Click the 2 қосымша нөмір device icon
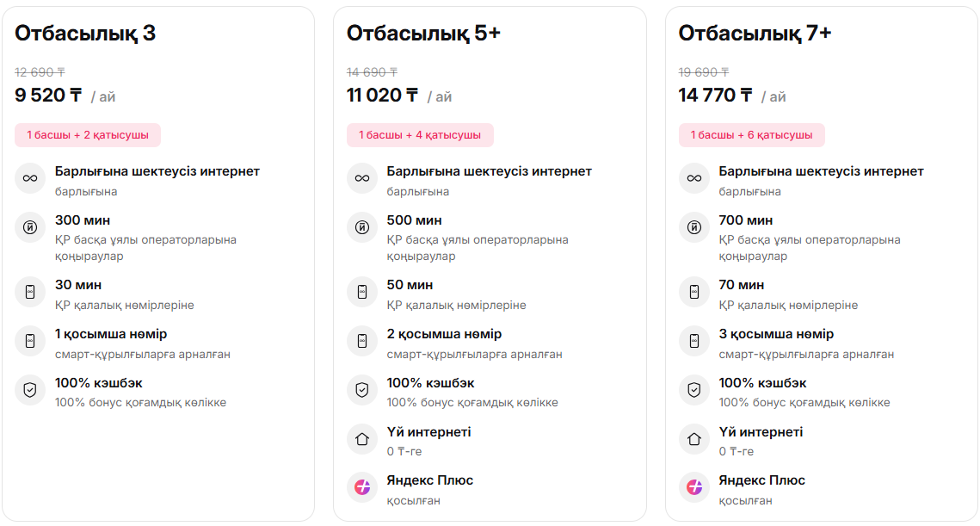 pos(362,342)
